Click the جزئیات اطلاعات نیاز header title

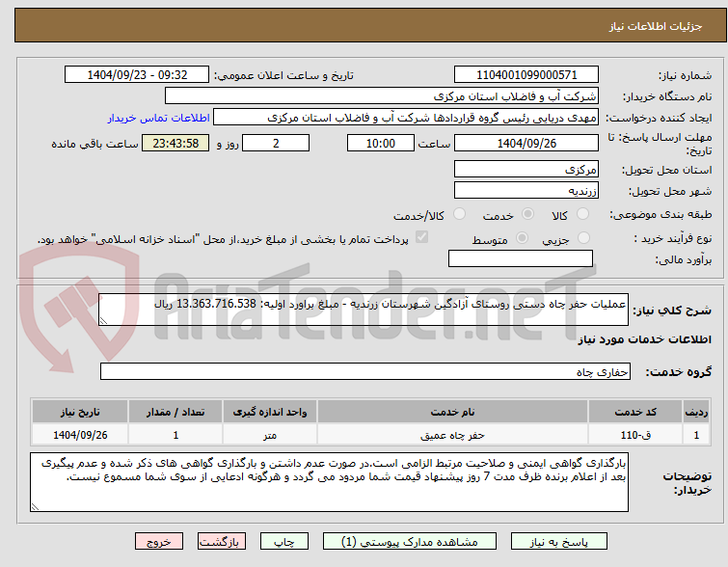(656, 26)
